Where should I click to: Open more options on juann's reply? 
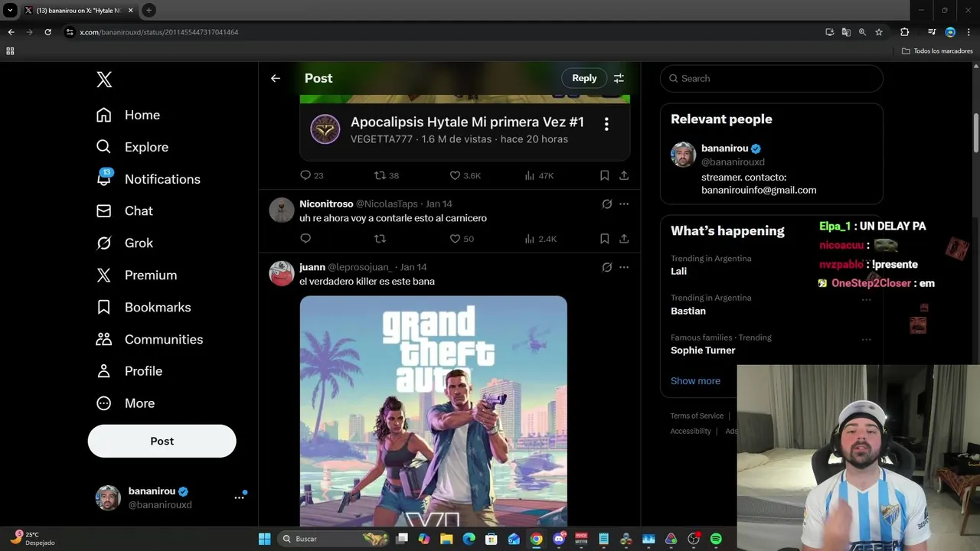coord(624,267)
